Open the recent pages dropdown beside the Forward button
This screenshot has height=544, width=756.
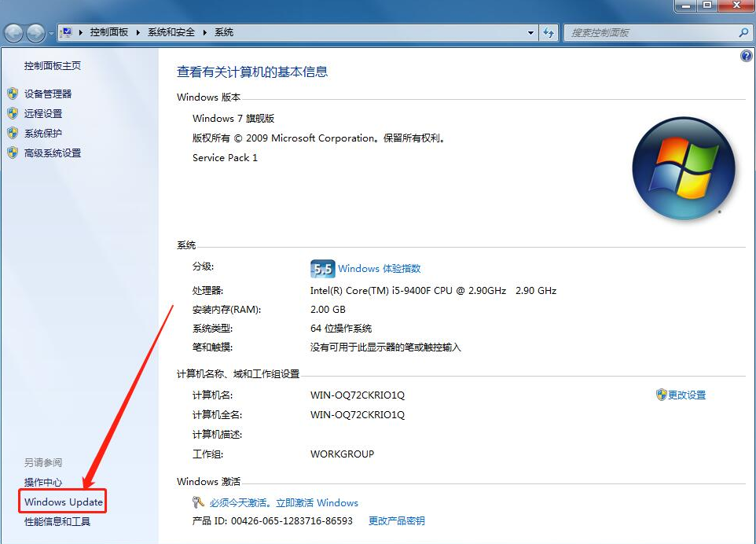[x=52, y=34]
